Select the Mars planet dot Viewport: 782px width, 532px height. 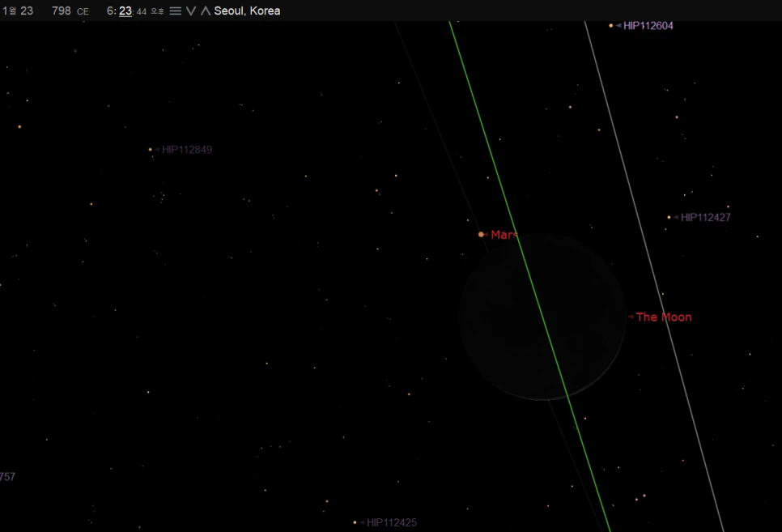pos(482,234)
